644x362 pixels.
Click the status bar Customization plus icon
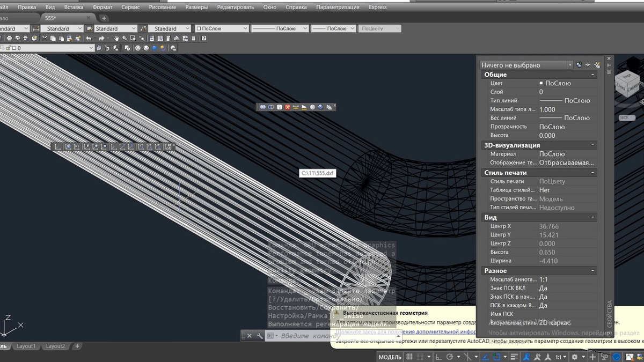(x=592, y=357)
